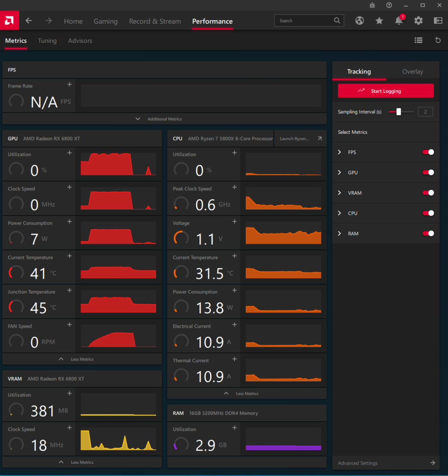Add CPU Current Temperature plus icon

pyautogui.click(x=235, y=256)
